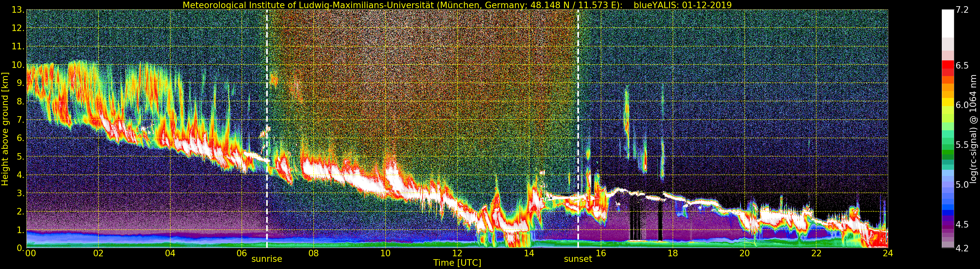The image size is (980, 269).
Task: Click the "02" time axis tick label
Action: 99,253
